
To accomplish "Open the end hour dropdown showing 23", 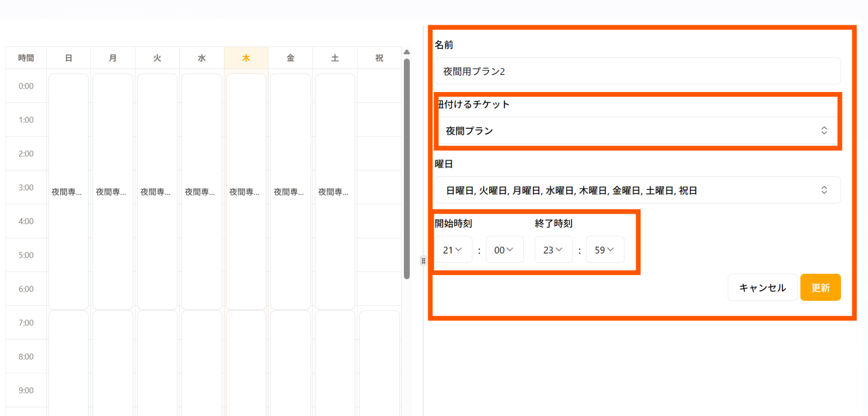I will pyautogui.click(x=553, y=250).
